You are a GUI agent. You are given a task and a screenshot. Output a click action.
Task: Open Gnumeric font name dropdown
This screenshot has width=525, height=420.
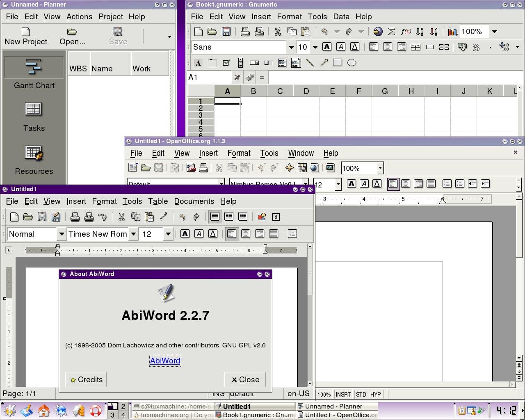pos(291,47)
